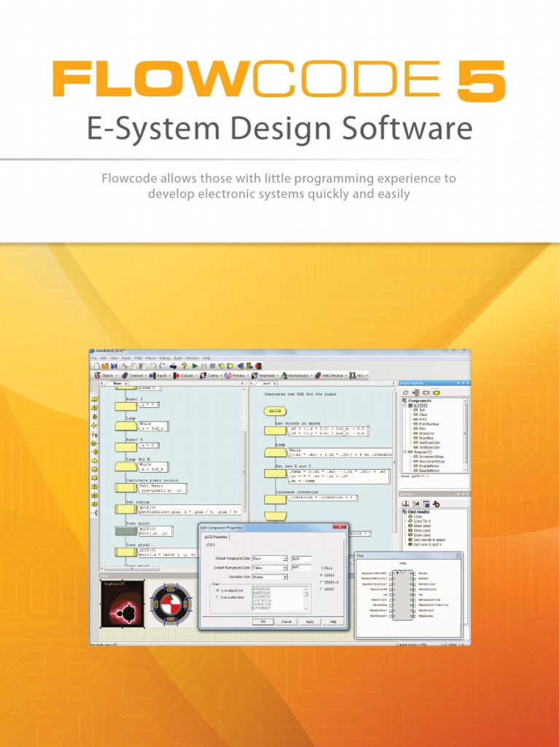Click the background color value input field

point(301,568)
